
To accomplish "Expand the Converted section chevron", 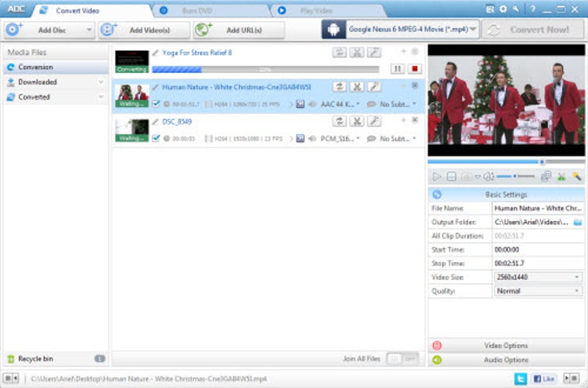I will [x=101, y=97].
